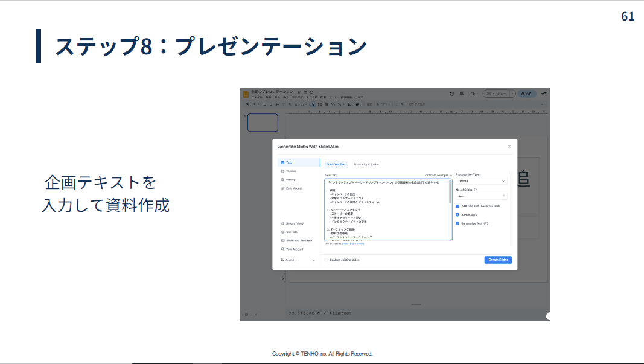Screen dimensions: 644x364
Task: Click the No. of Slides help icon
Action: pyautogui.click(x=476, y=190)
